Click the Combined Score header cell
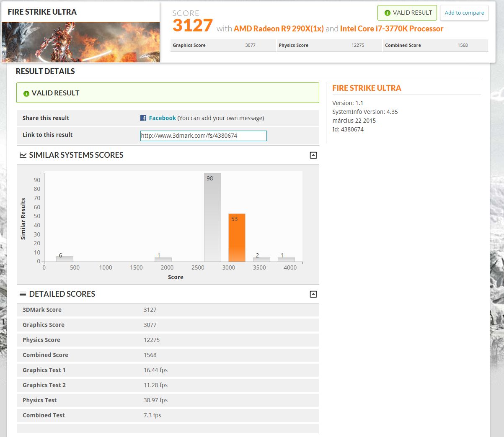504x437 pixels. click(x=436, y=45)
